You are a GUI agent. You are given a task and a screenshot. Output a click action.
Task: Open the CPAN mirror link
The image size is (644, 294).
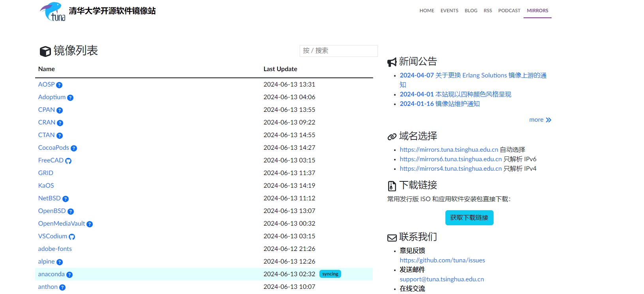pyautogui.click(x=46, y=109)
